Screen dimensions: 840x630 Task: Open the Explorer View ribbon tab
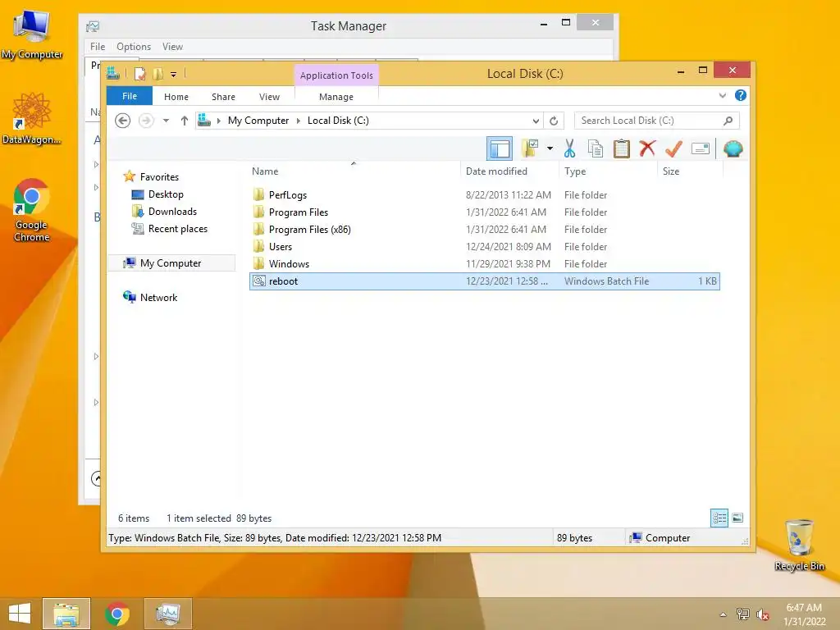click(269, 97)
